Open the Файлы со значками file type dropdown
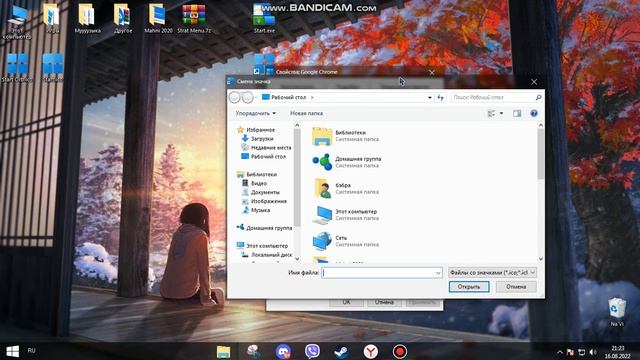The height and width of the screenshot is (360, 640). [x=492, y=273]
